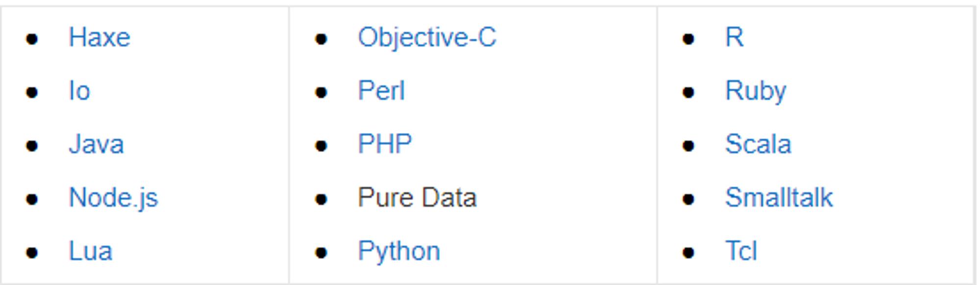Click the bullet beside Python
Viewport: 980px width, 285px height.
pyautogui.click(x=321, y=253)
